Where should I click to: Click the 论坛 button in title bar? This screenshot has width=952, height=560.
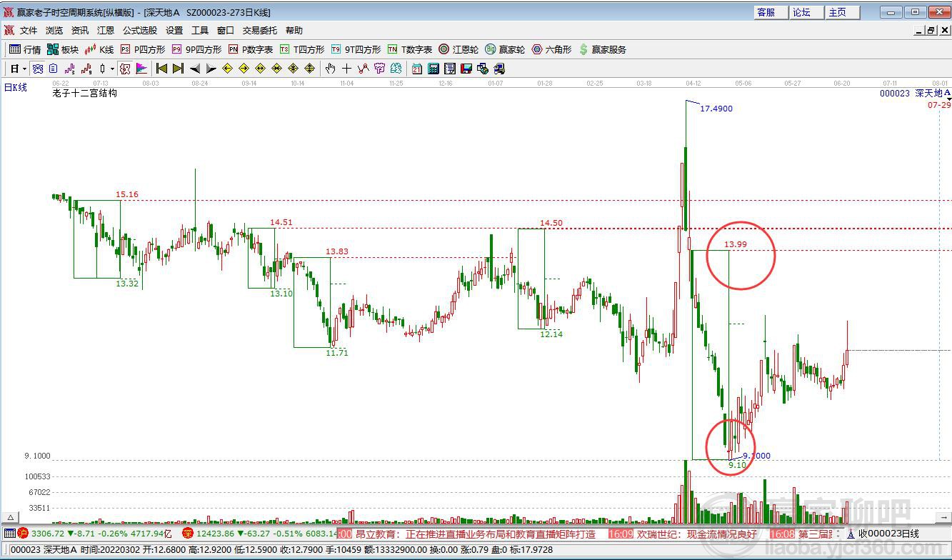coord(807,12)
